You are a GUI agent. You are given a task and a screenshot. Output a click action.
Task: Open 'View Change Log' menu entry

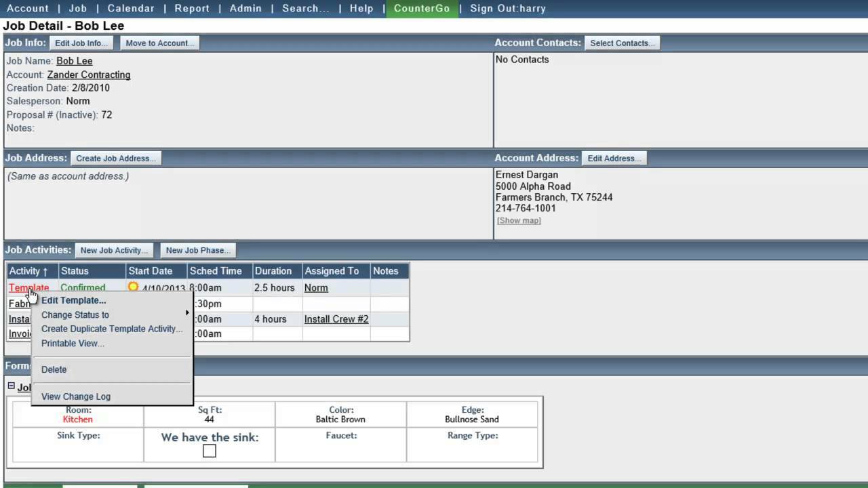(x=76, y=396)
